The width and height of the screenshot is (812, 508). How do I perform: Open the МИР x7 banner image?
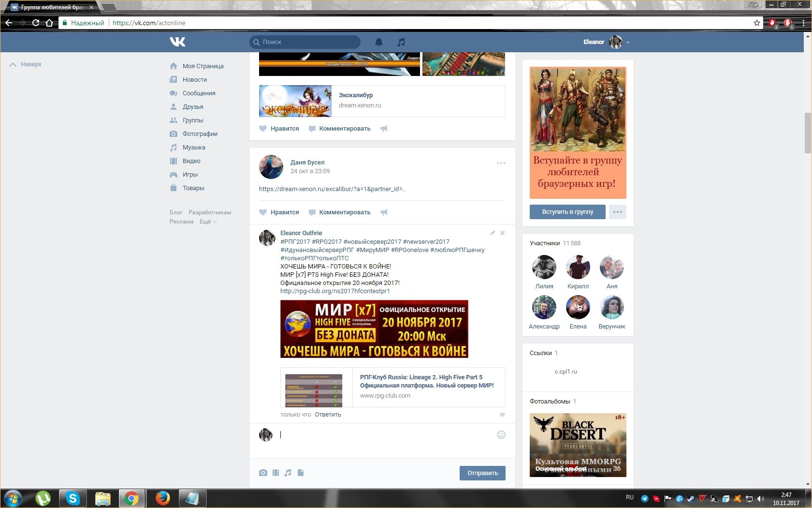374,329
